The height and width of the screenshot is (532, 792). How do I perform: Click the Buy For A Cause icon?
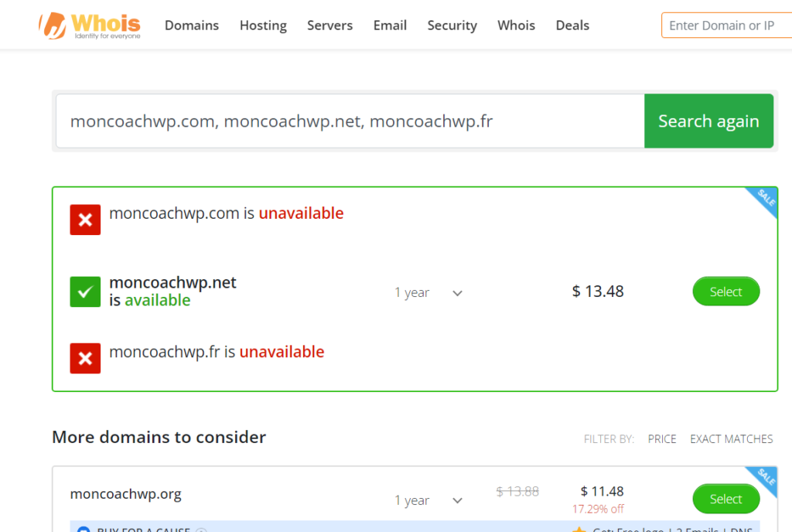click(x=84, y=530)
